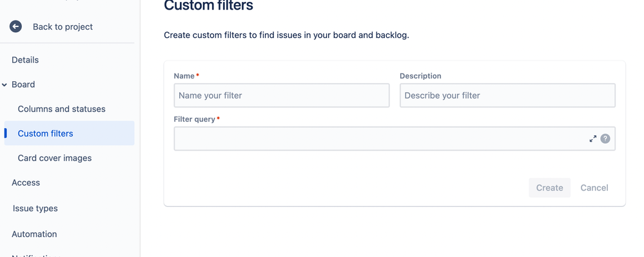This screenshot has width=644, height=257.
Task: Open the Issue types page
Action: coord(35,209)
